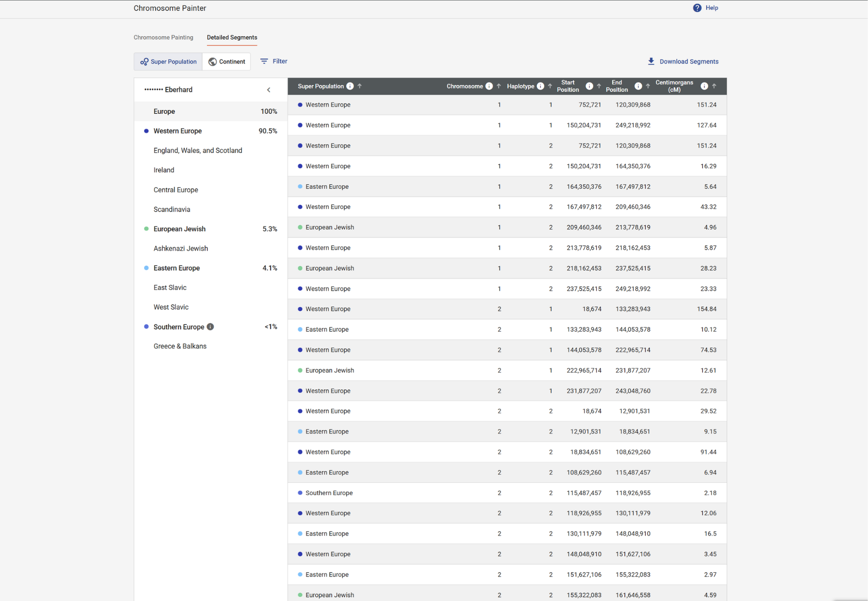868x601 pixels.
Task: Select European Jewish in the population list
Action: click(179, 229)
